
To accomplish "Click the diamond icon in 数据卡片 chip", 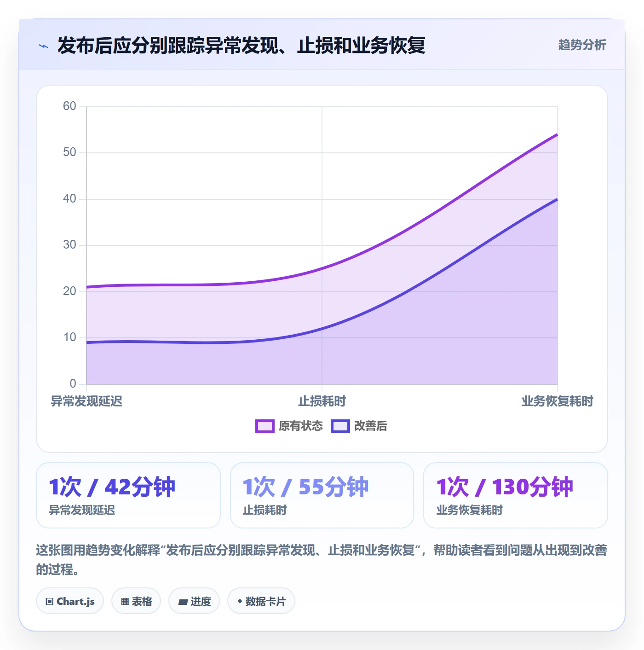I will pos(240,601).
